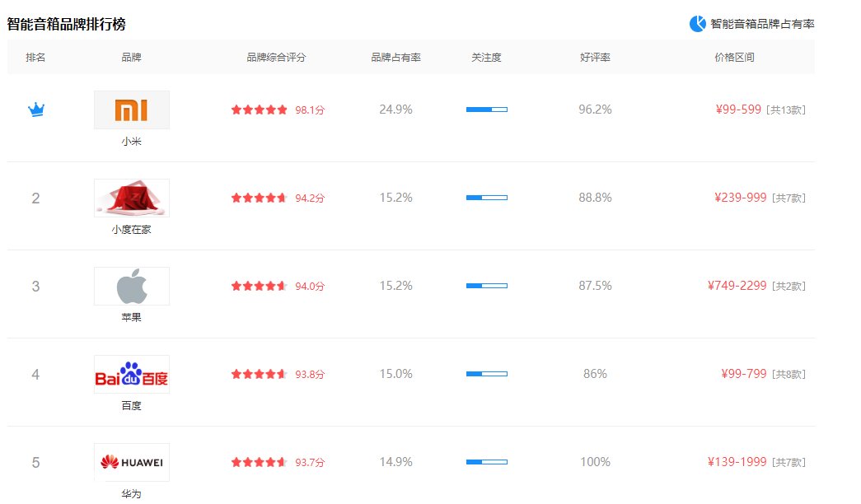Click the HUAWEI logo icon
Viewport: 861px width, 504px height.
pyautogui.click(x=132, y=462)
